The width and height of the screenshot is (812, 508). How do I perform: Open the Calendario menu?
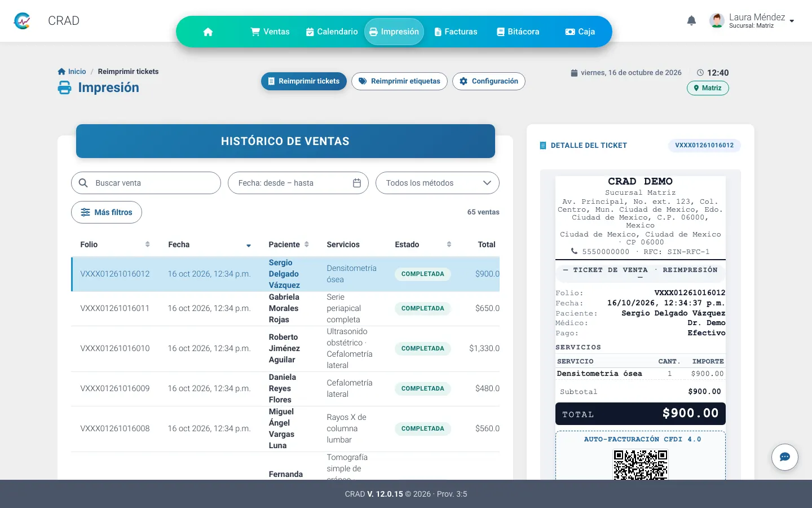click(332, 32)
